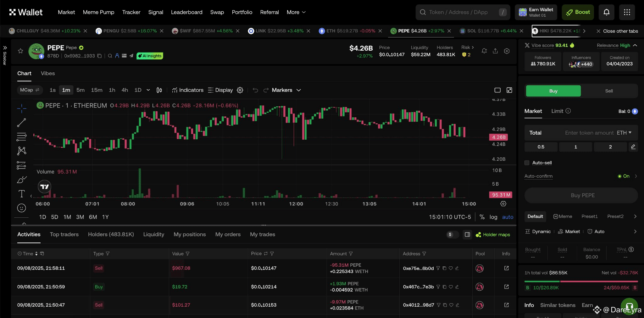Expand the left Sidebar
This screenshot has height=318, width=644.
pyautogui.click(x=5, y=55)
